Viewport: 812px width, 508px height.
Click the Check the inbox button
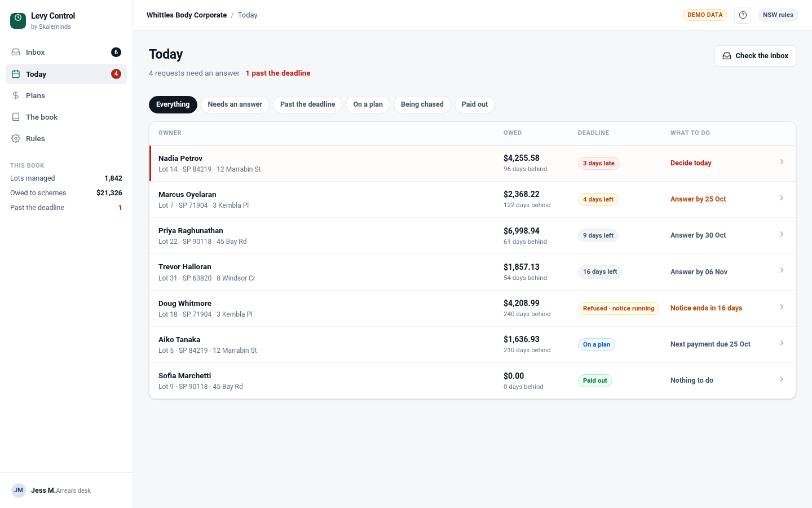[x=755, y=56]
